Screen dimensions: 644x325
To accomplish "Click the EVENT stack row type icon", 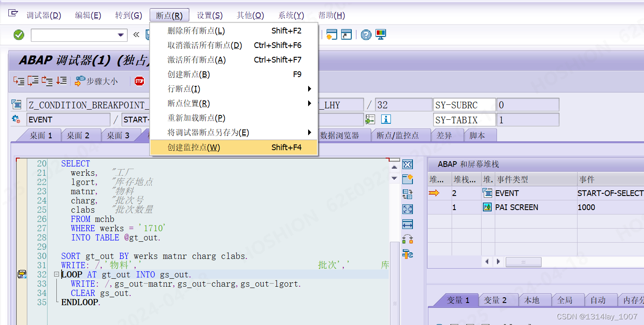I will (x=487, y=193).
